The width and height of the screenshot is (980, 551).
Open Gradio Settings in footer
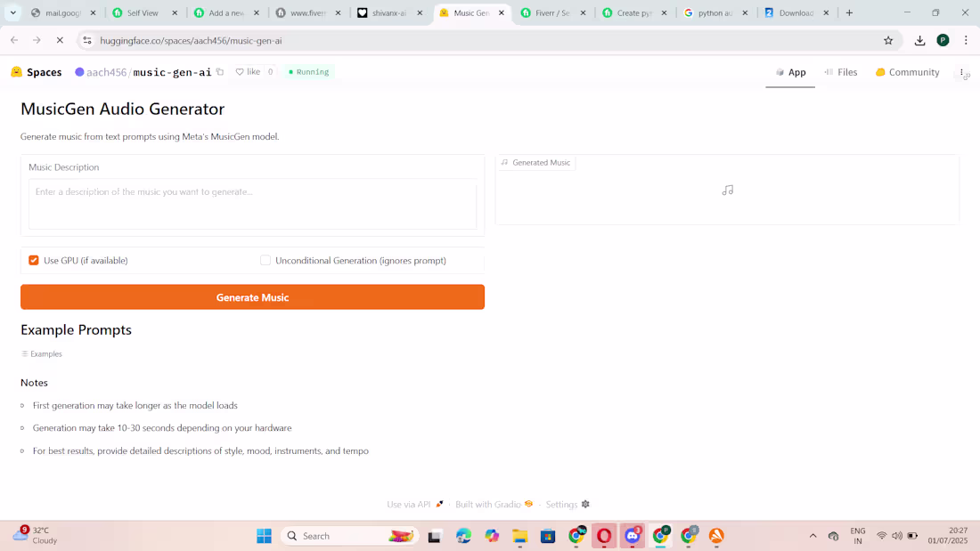(568, 504)
